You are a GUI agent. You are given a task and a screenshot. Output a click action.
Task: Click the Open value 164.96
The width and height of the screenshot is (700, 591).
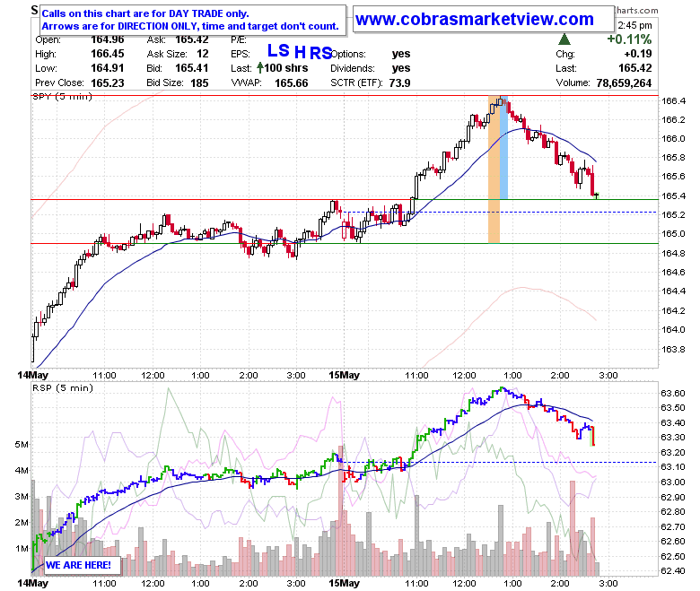pyautogui.click(x=108, y=39)
